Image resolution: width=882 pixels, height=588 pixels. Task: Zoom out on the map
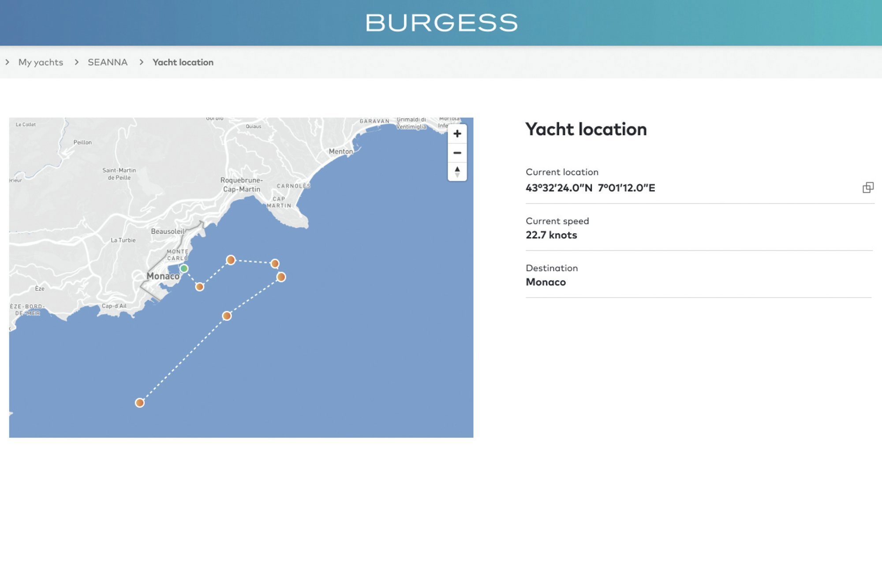pos(457,153)
